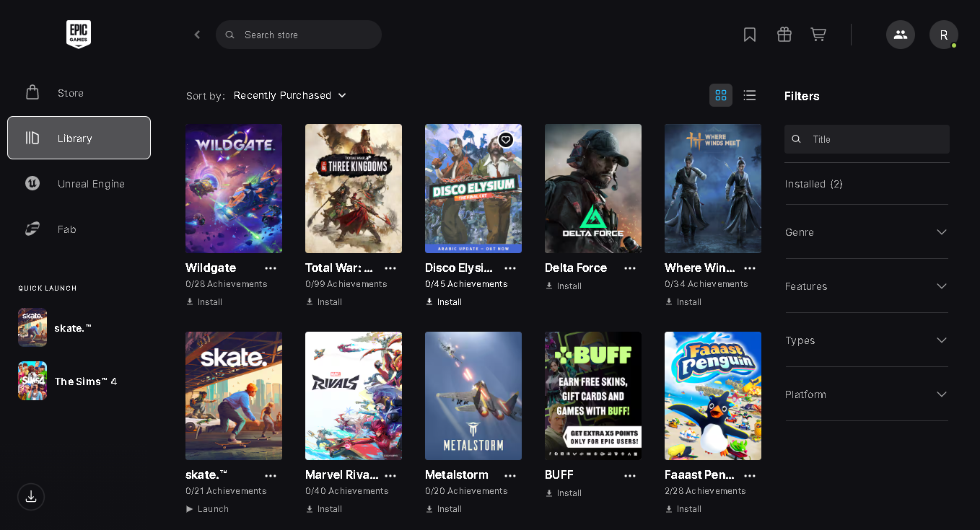
Task: Open the Unreal Engine section
Action: click(x=91, y=183)
